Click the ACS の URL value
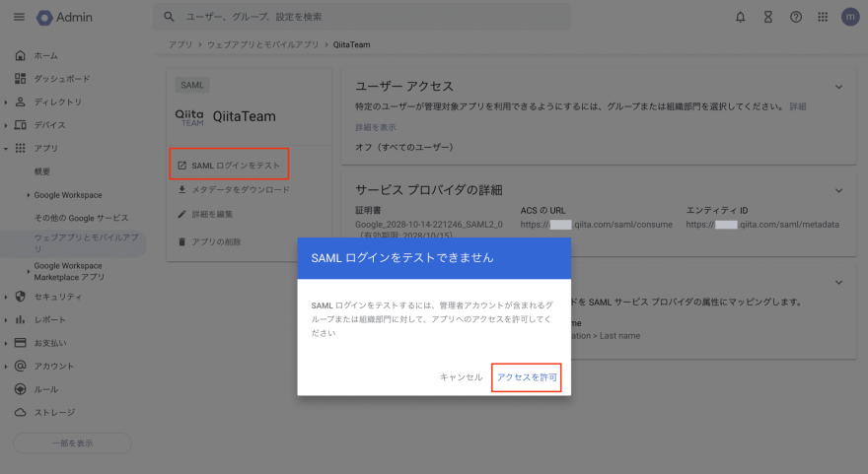868x474 pixels. [596, 225]
